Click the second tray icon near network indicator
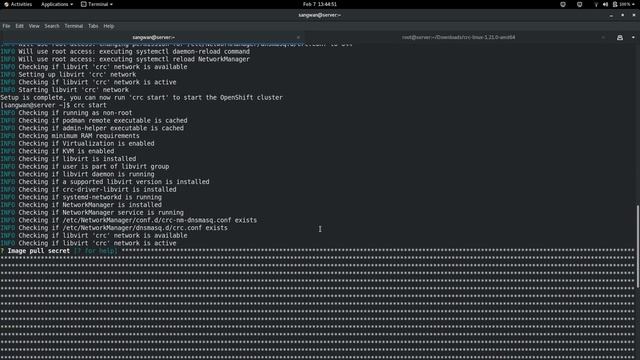 point(580,4)
